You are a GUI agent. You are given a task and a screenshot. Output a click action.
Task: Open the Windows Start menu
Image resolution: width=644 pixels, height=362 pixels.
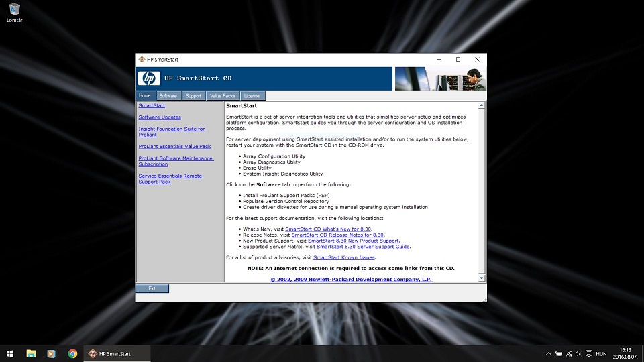[x=10, y=353]
